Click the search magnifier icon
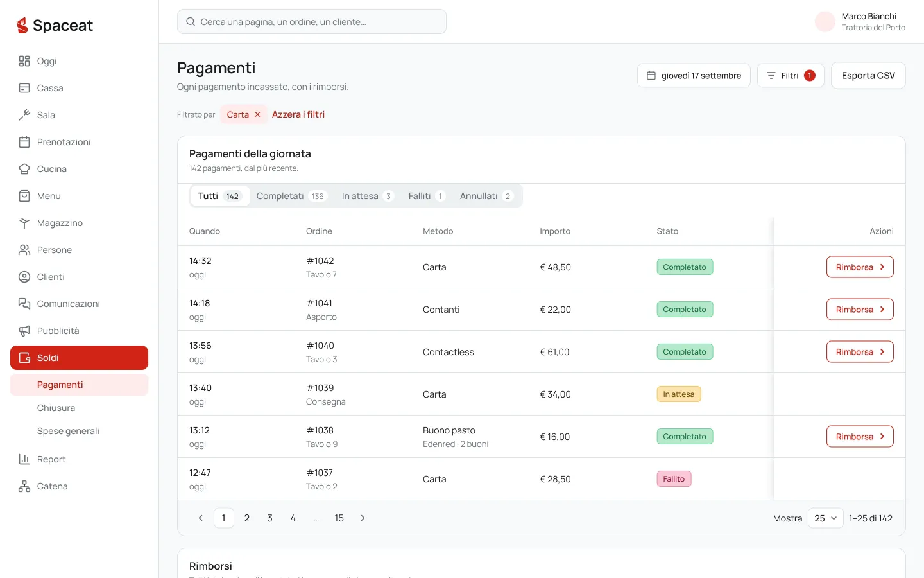The height and width of the screenshot is (578, 924). [191, 22]
